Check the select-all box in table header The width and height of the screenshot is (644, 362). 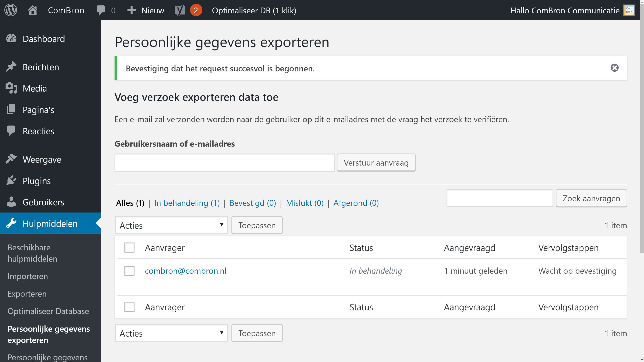pos(129,248)
